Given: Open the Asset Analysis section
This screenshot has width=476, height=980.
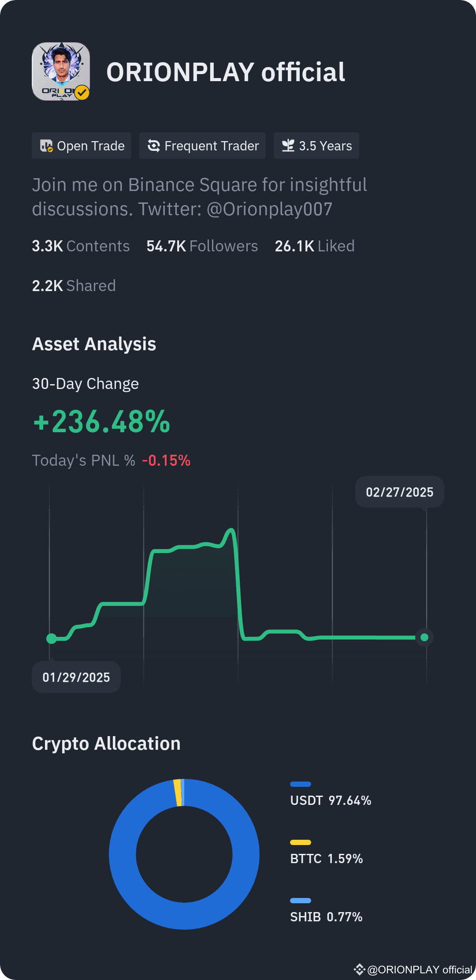Looking at the screenshot, I should coord(94,344).
